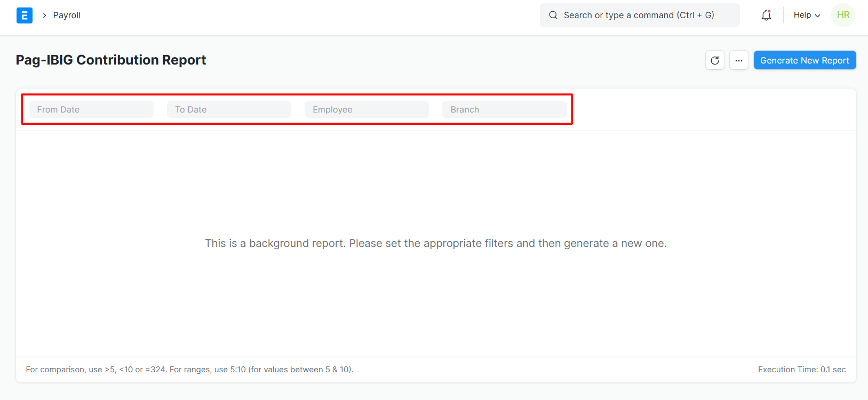Screen dimensions: 868x400
Task: Expand the Help dropdown
Action: pyautogui.click(x=807, y=15)
